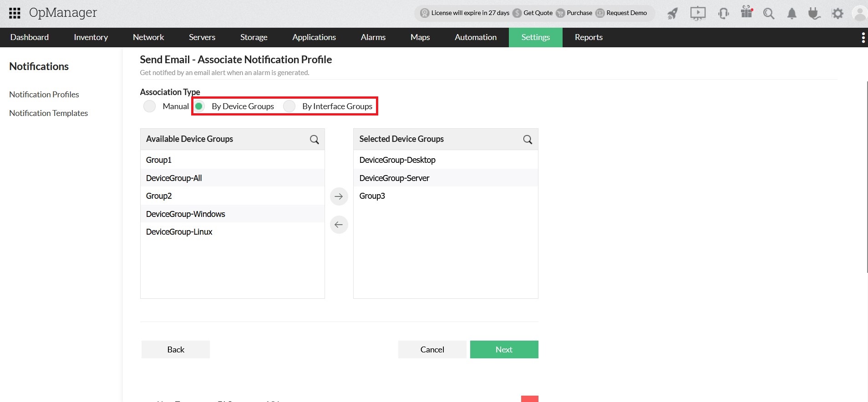Click the Settings tab
This screenshot has width=868, height=402.
tap(536, 37)
